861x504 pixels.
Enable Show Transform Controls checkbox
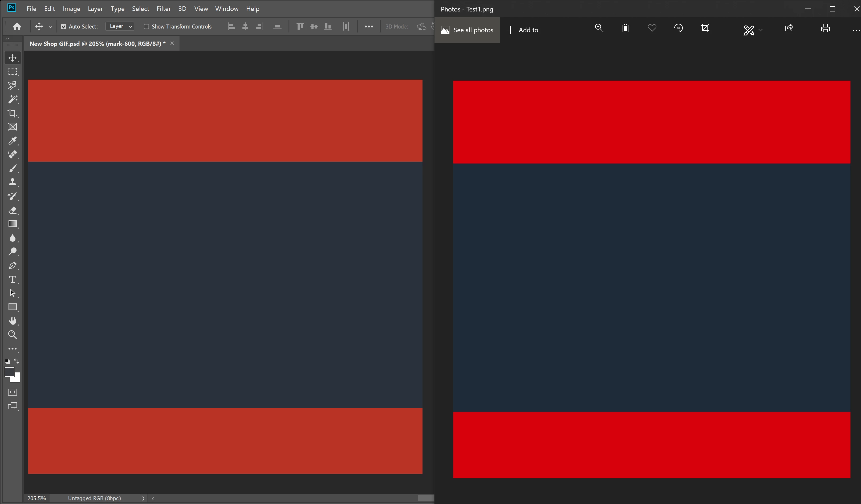(x=147, y=27)
